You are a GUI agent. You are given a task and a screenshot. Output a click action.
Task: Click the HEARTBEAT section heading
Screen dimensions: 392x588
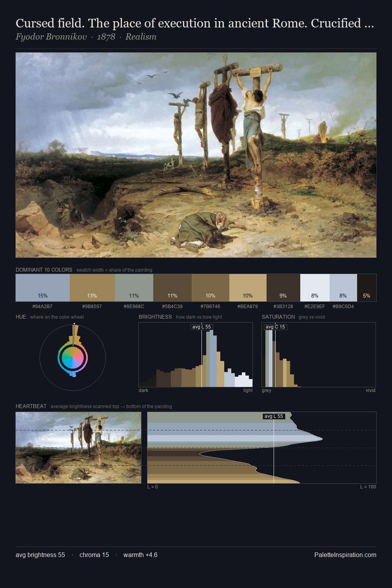pyautogui.click(x=31, y=406)
